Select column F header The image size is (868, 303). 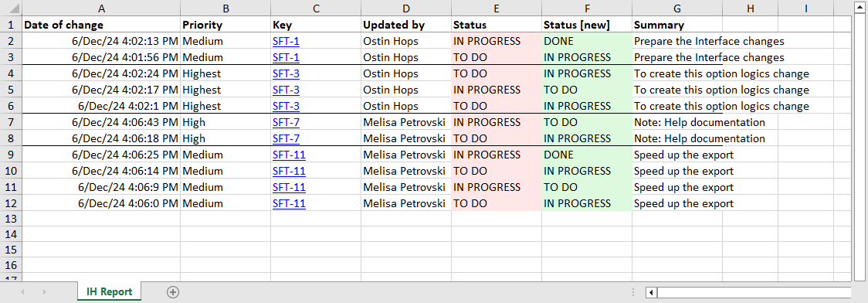coord(587,9)
